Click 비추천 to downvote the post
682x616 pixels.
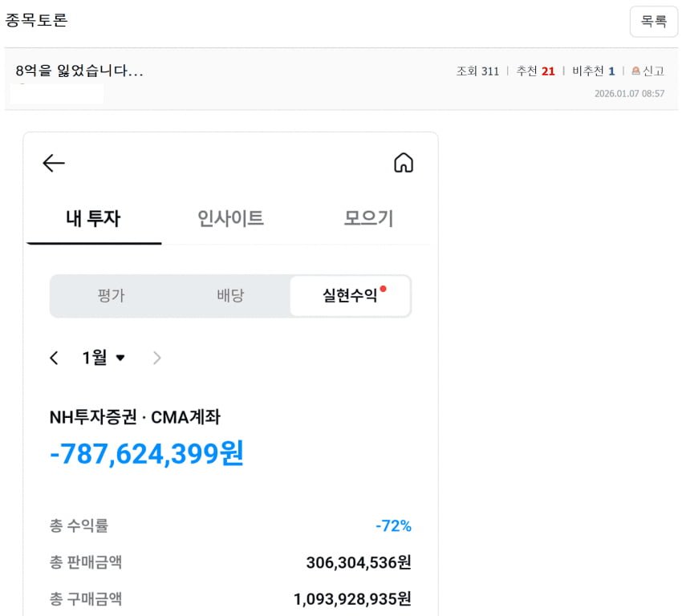tap(587, 71)
